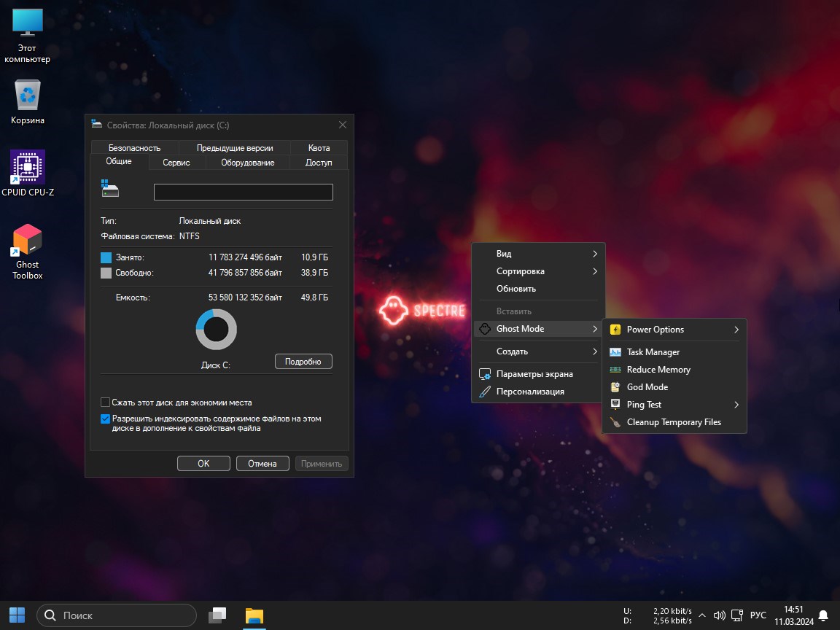Click the network tray icon
Viewport: 840px width, 630px height.
click(737, 615)
